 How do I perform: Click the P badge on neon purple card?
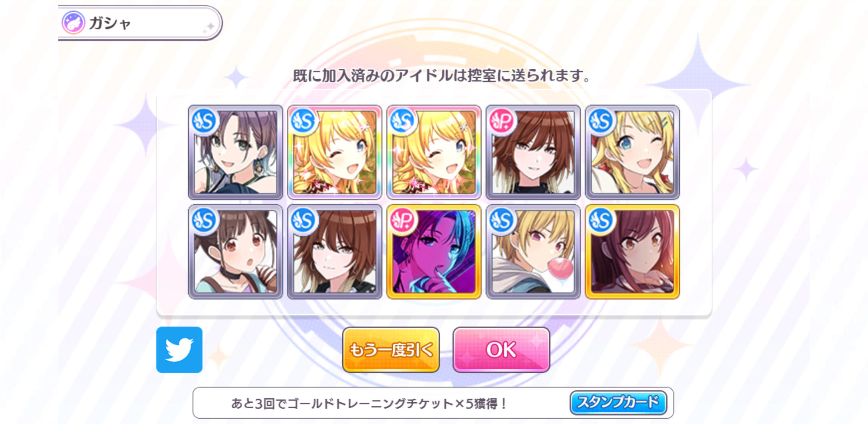pyautogui.click(x=402, y=220)
